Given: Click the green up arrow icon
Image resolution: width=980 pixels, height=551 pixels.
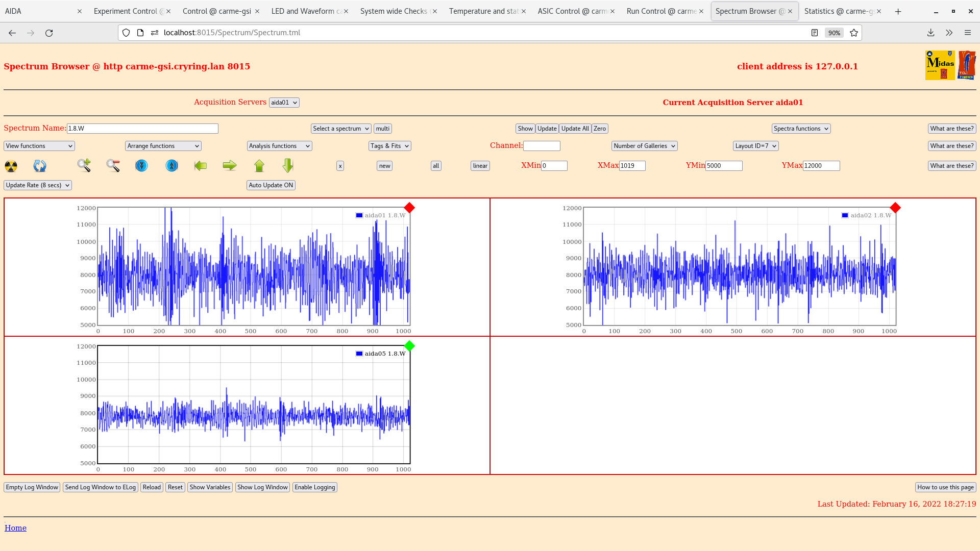Looking at the screenshot, I should point(259,166).
